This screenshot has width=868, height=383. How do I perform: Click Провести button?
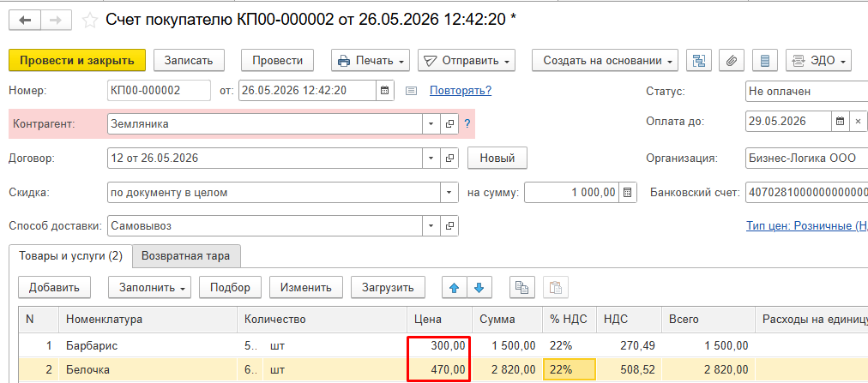coord(277,60)
